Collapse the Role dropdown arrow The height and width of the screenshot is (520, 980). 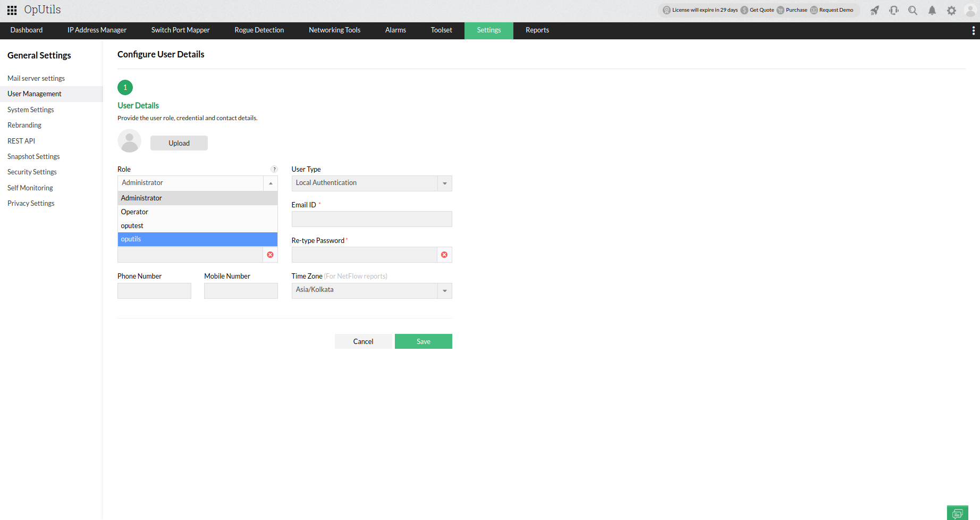pos(271,183)
